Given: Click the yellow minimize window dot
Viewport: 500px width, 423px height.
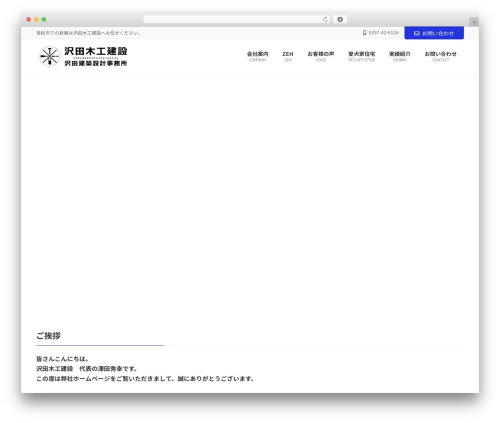Looking at the screenshot, I should click(x=36, y=20).
